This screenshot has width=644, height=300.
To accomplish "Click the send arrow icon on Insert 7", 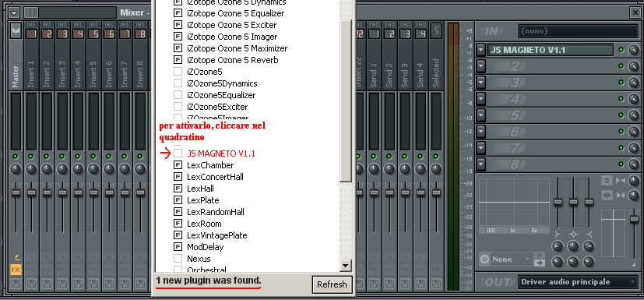I will point(125,258).
